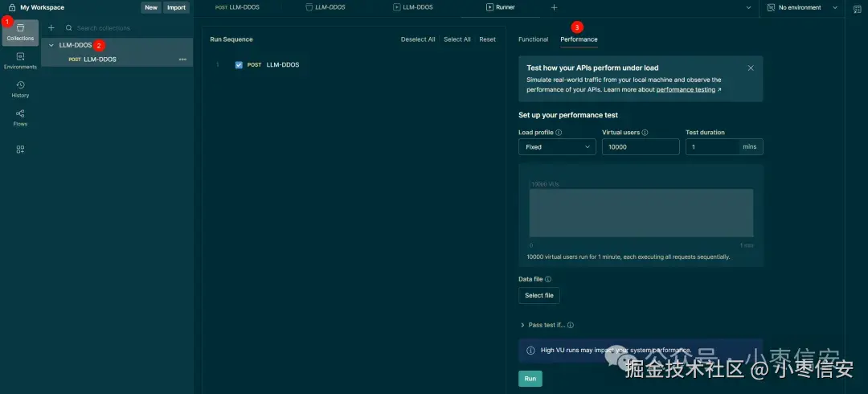The width and height of the screenshot is (868, 394).
Task: Click the New button
Action: click(151, 8)
